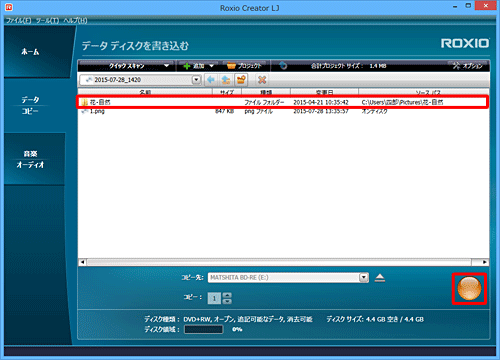Click the orange X delete icon

coord(262,80)
